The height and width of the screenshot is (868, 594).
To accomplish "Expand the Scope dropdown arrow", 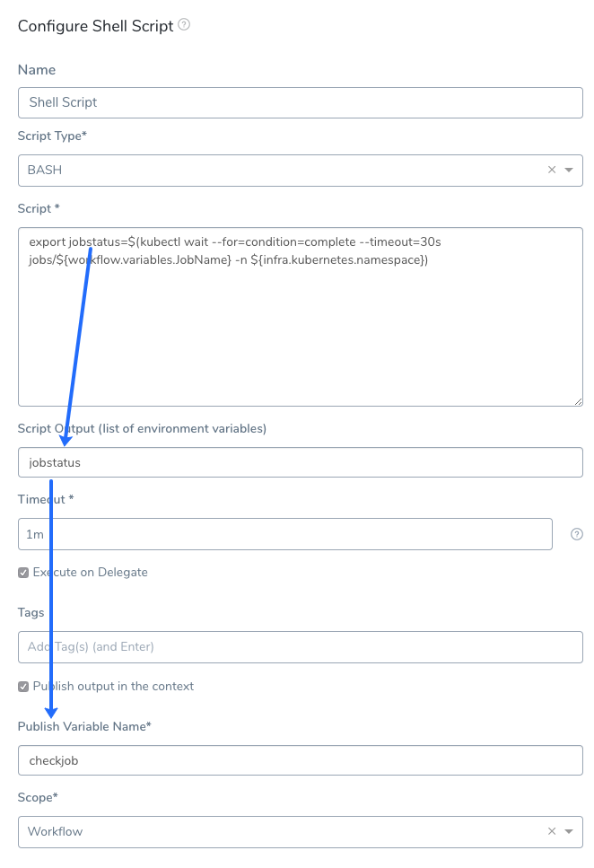I will tap(569, 831).
